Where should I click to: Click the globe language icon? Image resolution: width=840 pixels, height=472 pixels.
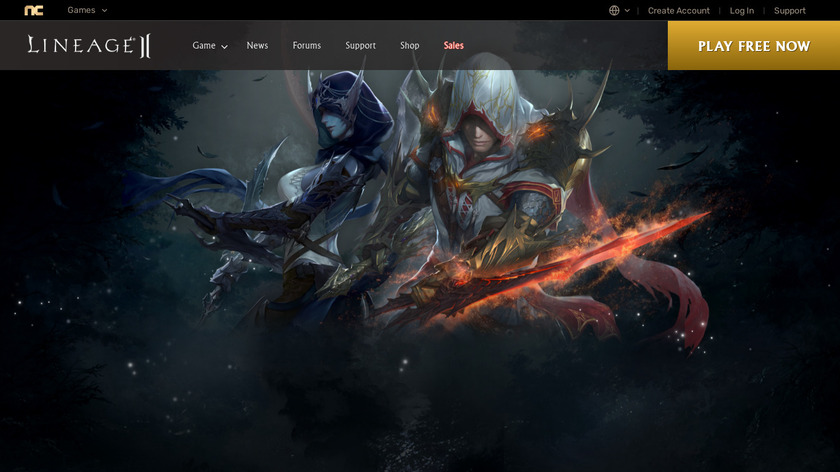coord(614,10)
